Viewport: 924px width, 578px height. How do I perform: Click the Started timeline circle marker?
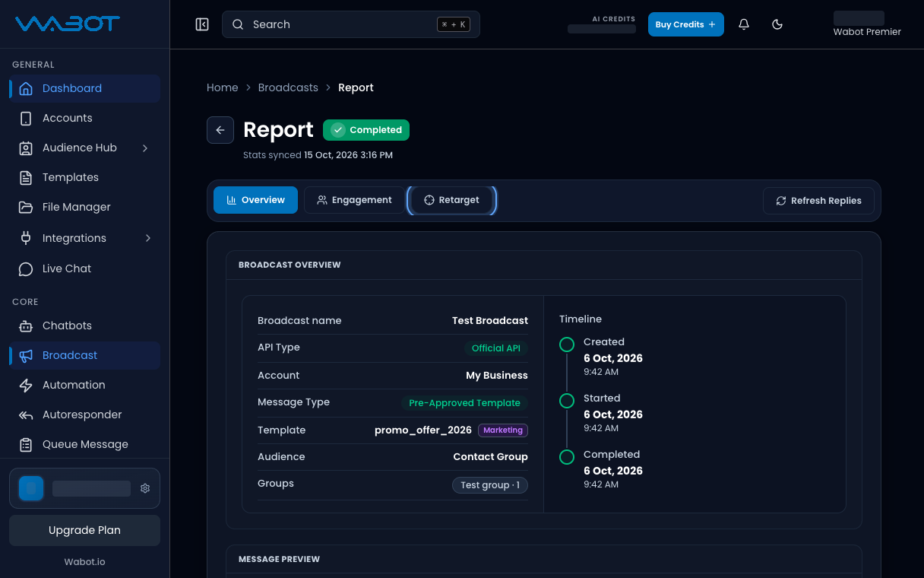click(567, 401)
